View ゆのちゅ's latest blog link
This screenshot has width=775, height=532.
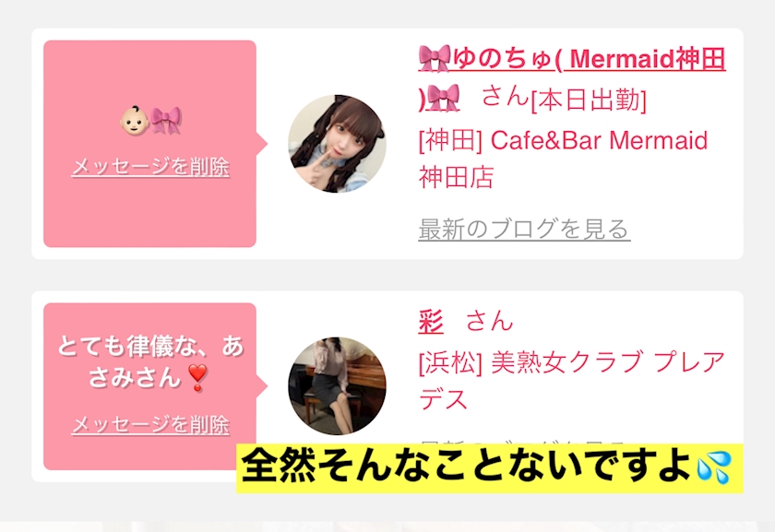click(524, 230)
